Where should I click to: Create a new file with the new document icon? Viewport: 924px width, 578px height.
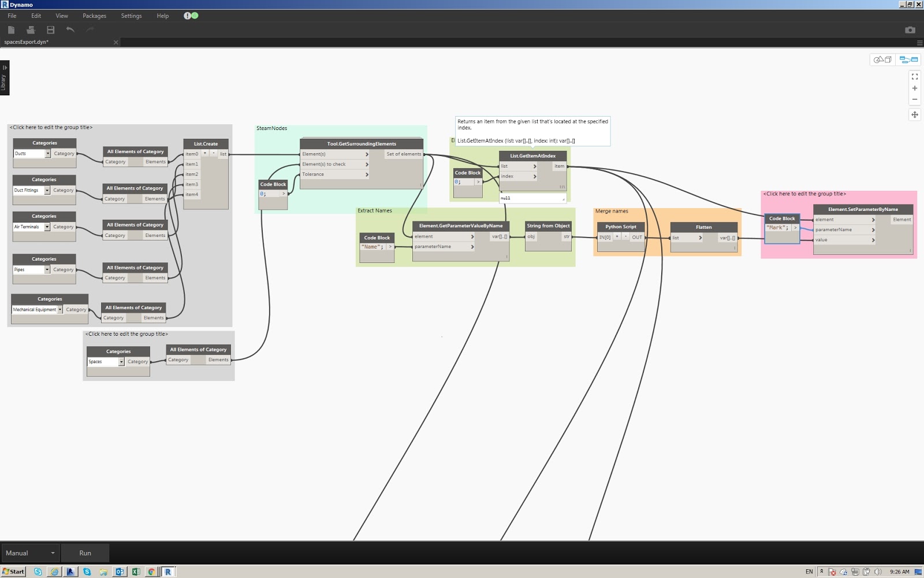pyautogui.click(x=12, y=29)
